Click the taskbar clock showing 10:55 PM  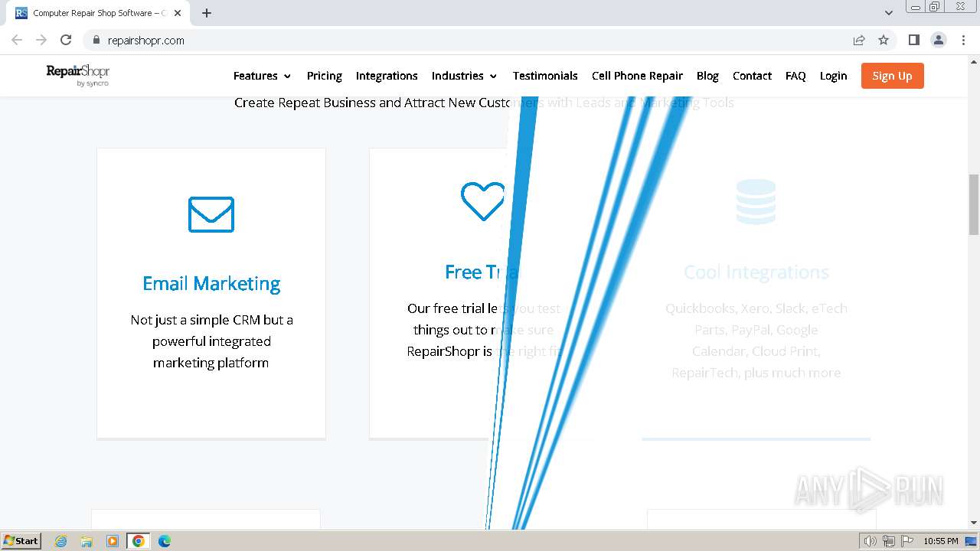(x=940, y=541)
